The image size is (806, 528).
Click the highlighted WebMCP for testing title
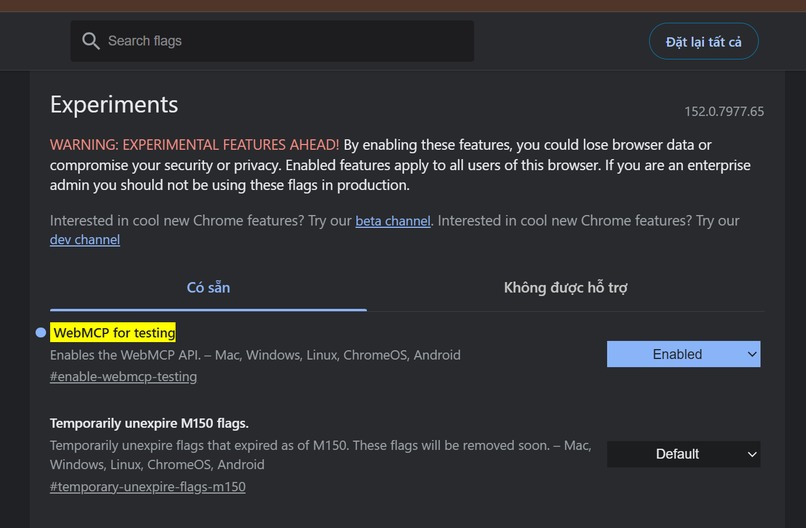tap(113, 333)
